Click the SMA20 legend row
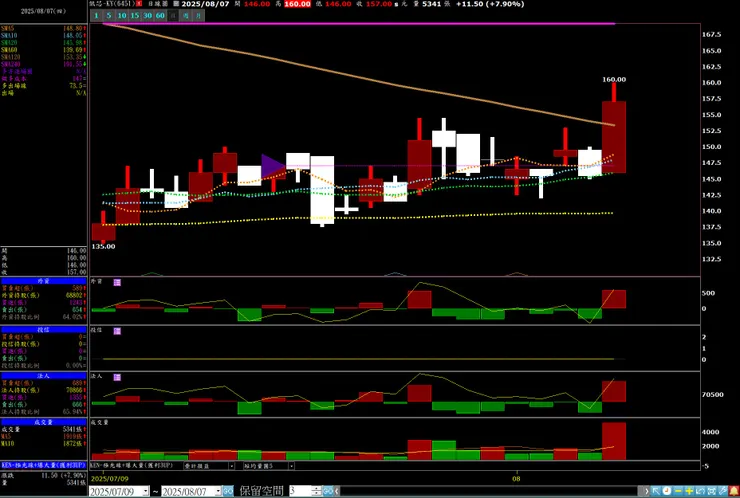 pos(43,42)
